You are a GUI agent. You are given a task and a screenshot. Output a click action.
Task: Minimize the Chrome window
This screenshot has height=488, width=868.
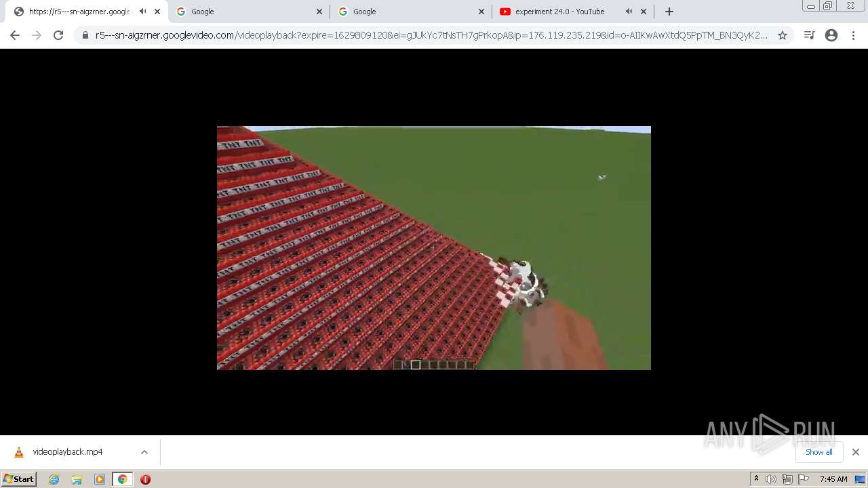[811, 5]
